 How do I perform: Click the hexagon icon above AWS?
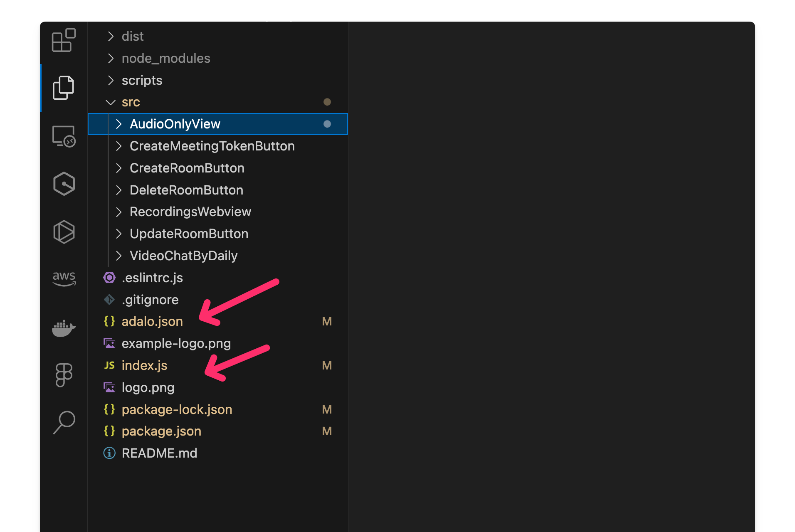(64, 232)
